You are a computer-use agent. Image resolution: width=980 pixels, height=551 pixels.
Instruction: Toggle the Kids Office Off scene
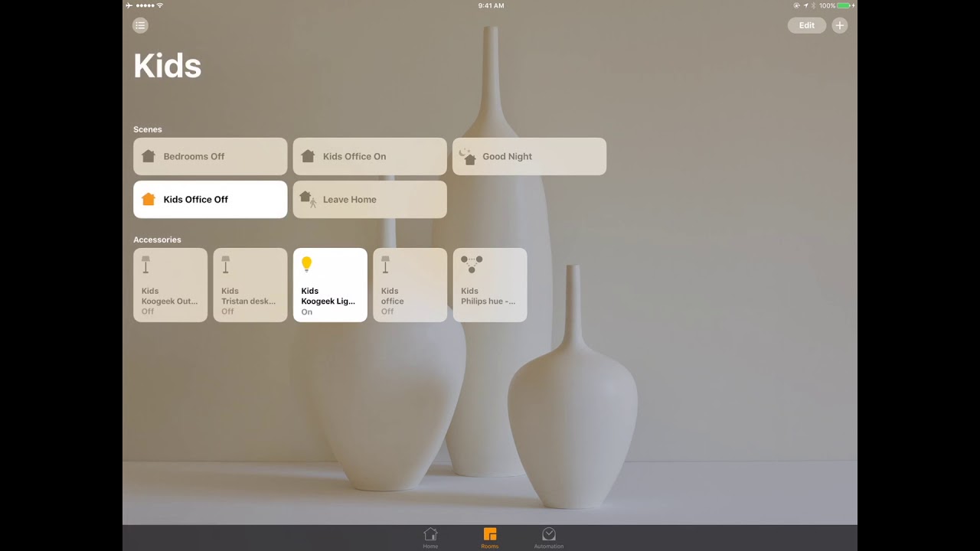(x=211, y=199)
